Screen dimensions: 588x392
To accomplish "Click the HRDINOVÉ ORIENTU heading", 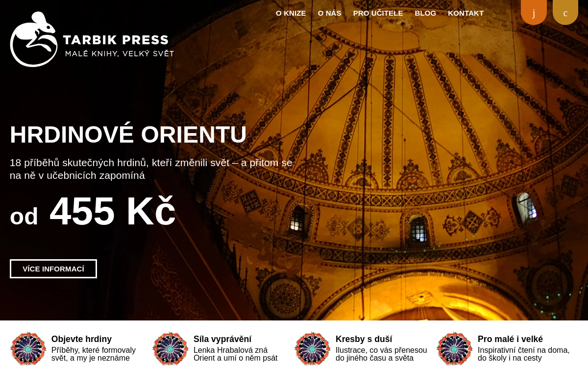I will [128, 135].
